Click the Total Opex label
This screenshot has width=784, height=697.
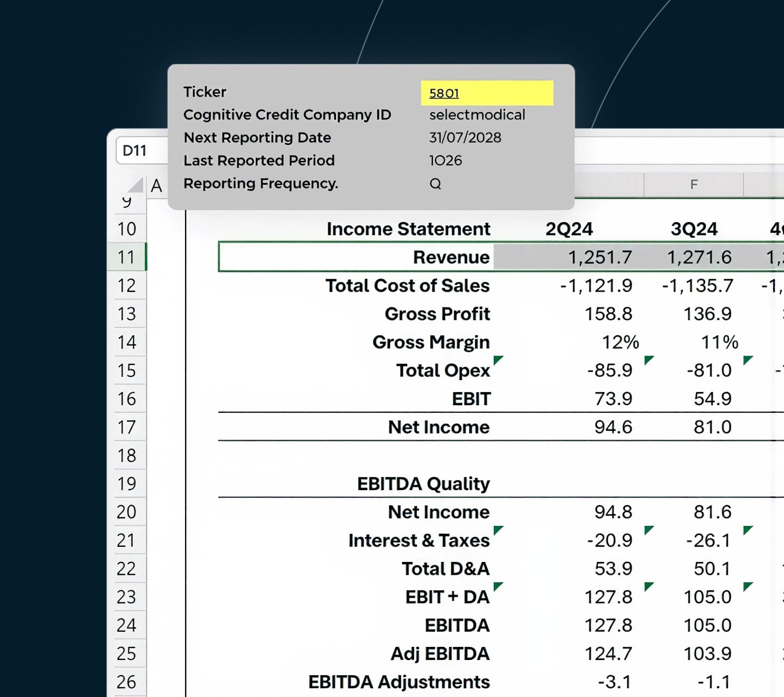443,370
